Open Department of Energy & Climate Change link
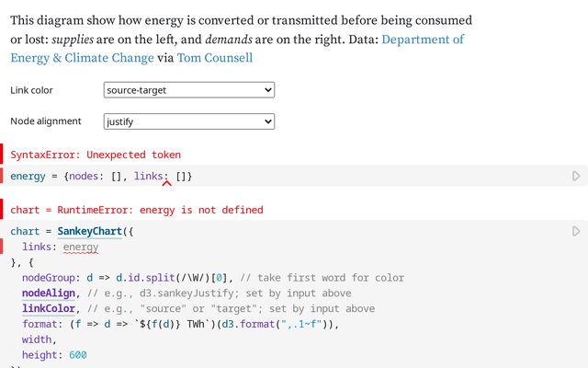 [423, 40]
